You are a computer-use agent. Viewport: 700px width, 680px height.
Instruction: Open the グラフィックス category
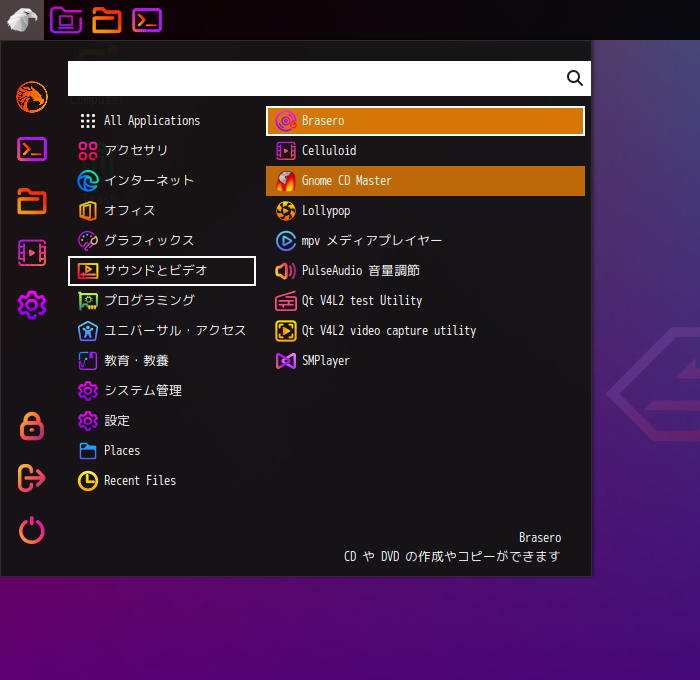coord(162,241)
